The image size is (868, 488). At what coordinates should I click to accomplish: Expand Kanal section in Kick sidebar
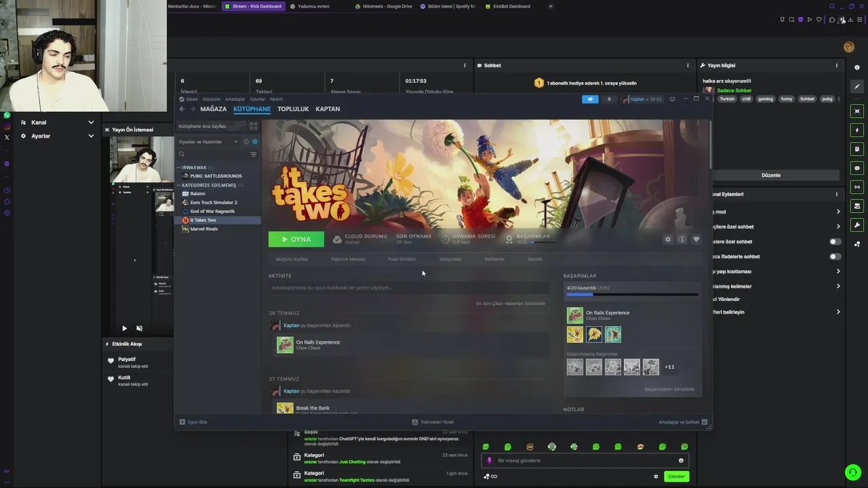click(x=91, y=123)
